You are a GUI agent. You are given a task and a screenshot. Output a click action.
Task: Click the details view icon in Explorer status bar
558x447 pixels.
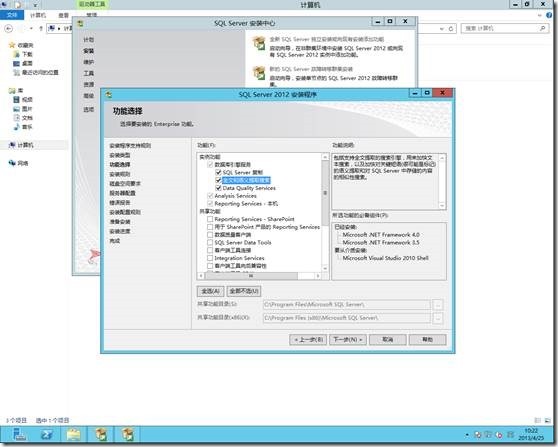pyautogui.click(x=538, y=420)
